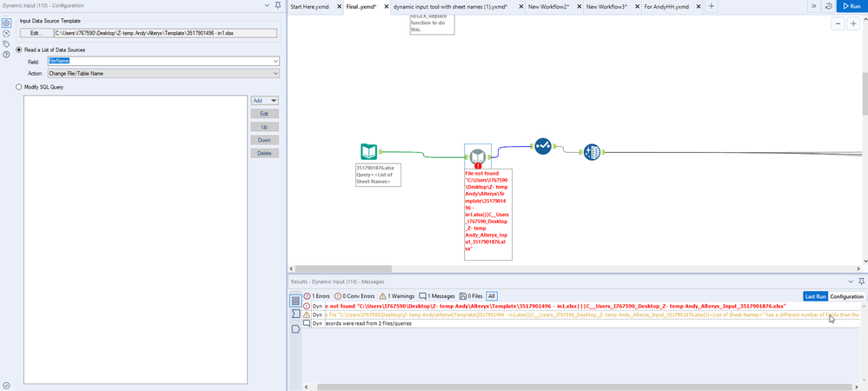Pin the Configuration panel
The image size is (868, 391).
pos(277,5)
